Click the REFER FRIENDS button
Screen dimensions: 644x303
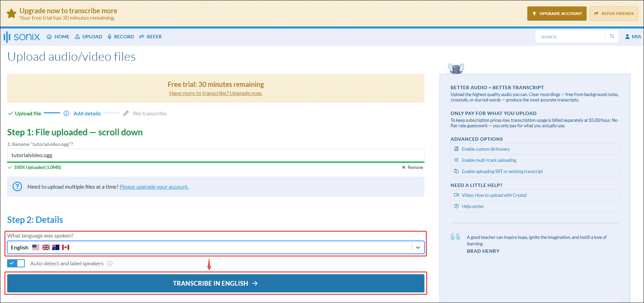tap(614, 14)
